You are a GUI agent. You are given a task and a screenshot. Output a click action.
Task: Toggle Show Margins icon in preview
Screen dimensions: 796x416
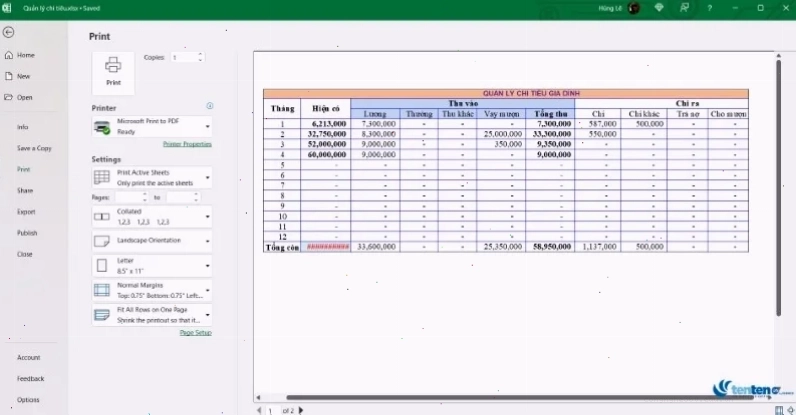(x=779, y=410)
